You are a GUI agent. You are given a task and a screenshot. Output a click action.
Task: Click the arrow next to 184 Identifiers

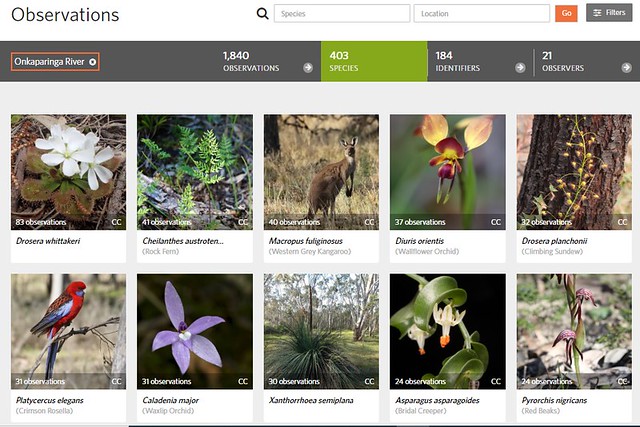pos(520,68)
